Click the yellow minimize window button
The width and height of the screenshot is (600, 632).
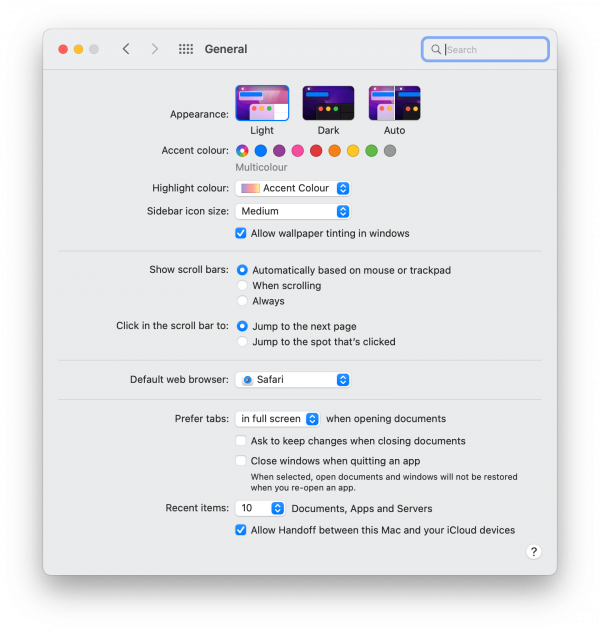pyautogui.click(x=78, y=49)
